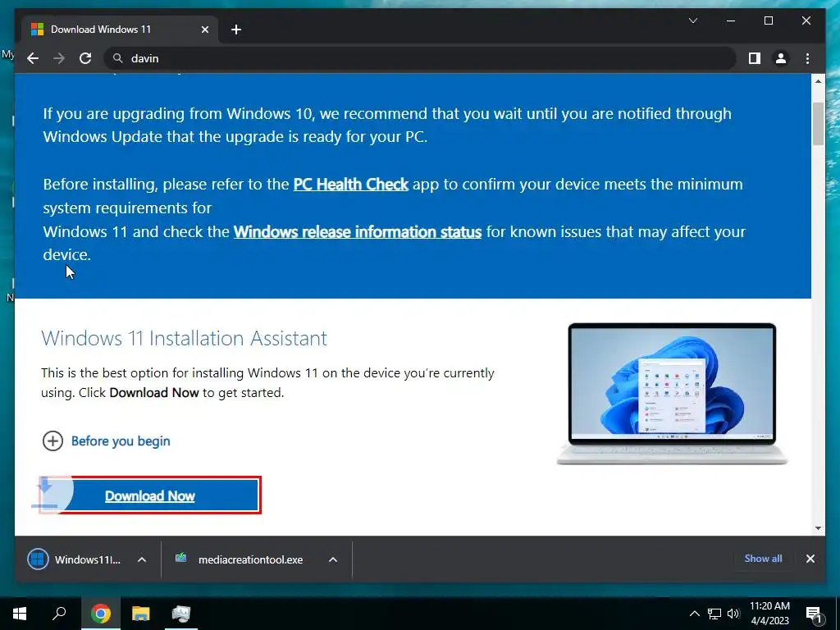Close the downloads bar
Image resolution: width=840 pixels, height=630 pixels.
click(810, 559)
